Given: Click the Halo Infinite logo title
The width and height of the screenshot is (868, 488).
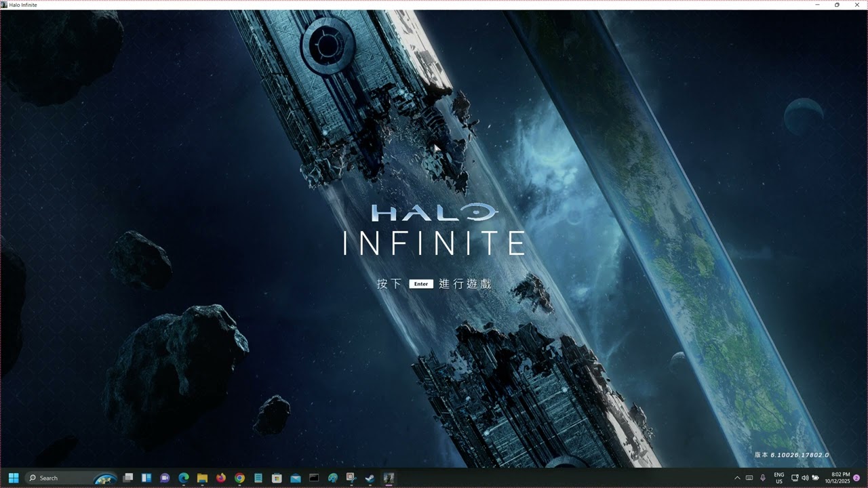Looking at the screenshot, I should (434, 229).
